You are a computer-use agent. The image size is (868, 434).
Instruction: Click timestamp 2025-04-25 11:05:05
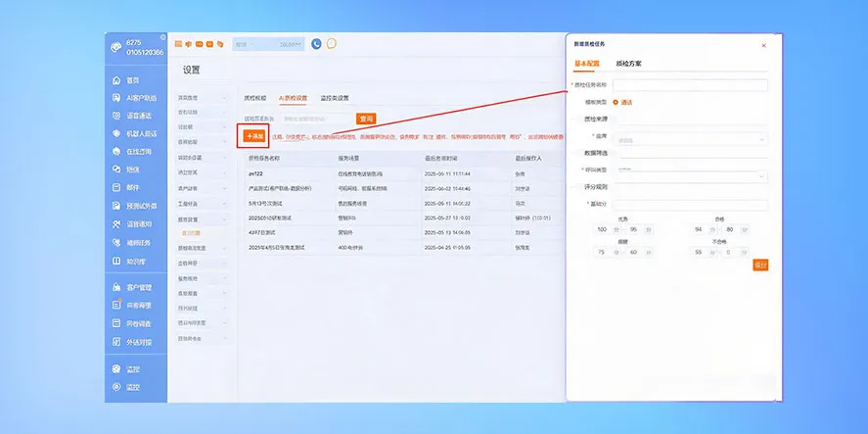click(x=447, y=248)
